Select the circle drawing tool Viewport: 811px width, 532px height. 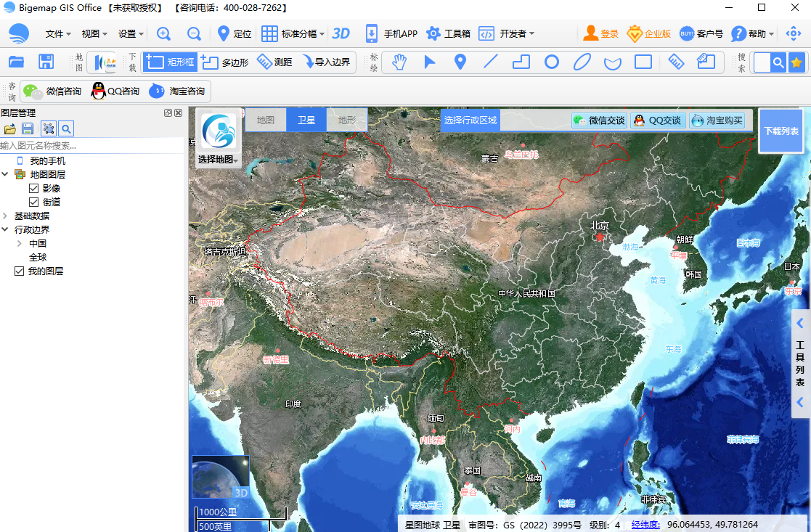click(x=552, y=62)
